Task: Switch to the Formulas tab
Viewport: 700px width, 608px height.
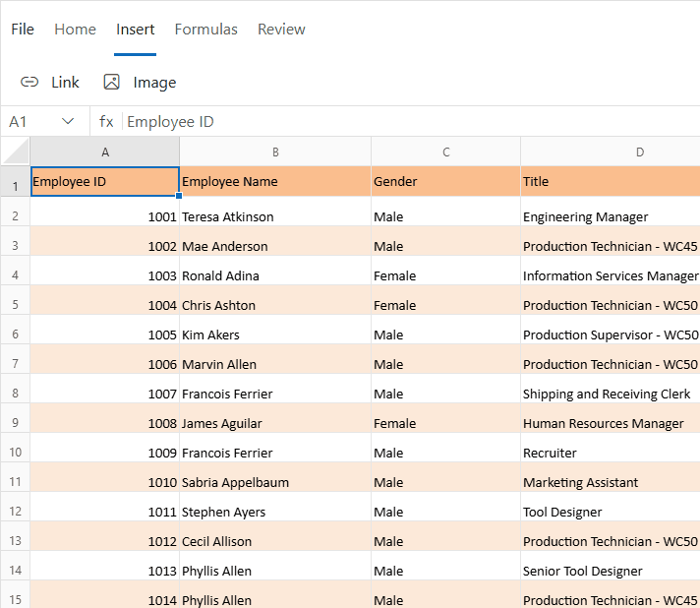Action: pyautogui.click(x=205, y=30)
